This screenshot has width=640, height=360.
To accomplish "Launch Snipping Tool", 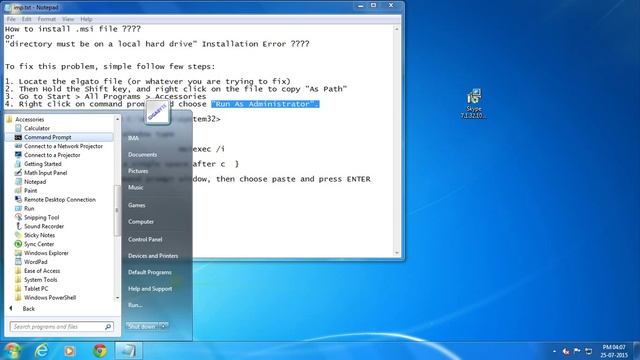I will point(37,217).
